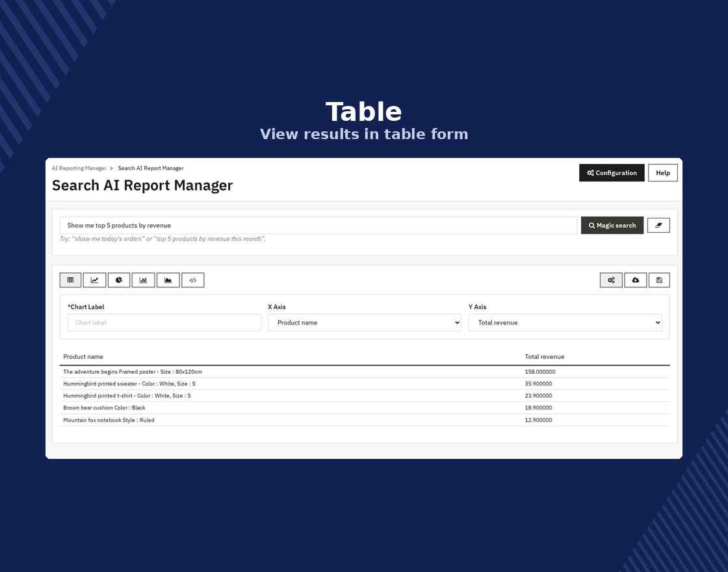The height and width of the screenshot is (572, 728).
Task: Run the Magic search button
Action: point(612,225)
